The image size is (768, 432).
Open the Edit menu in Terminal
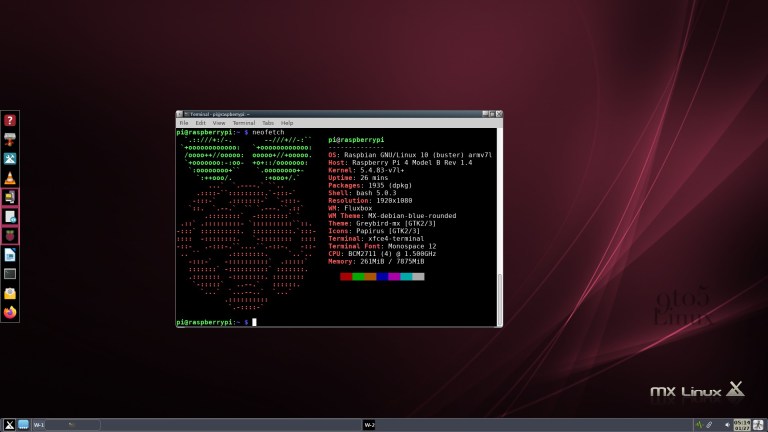coord(201,123)
